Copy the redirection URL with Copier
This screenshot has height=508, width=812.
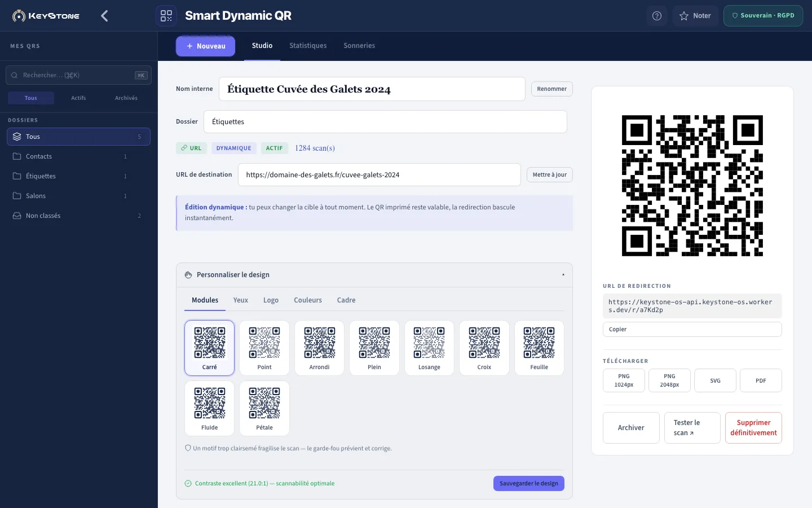pyautogui.click(x=692, y=330)
